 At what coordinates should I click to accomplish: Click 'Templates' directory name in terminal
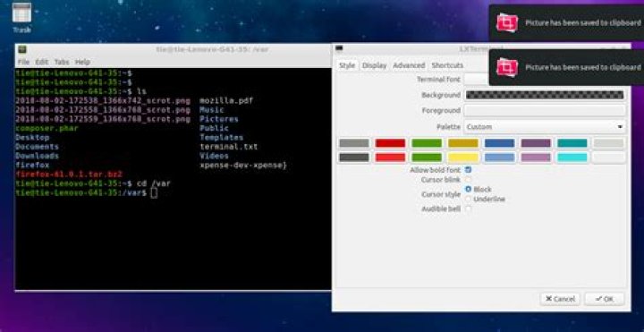pos(222,138)
